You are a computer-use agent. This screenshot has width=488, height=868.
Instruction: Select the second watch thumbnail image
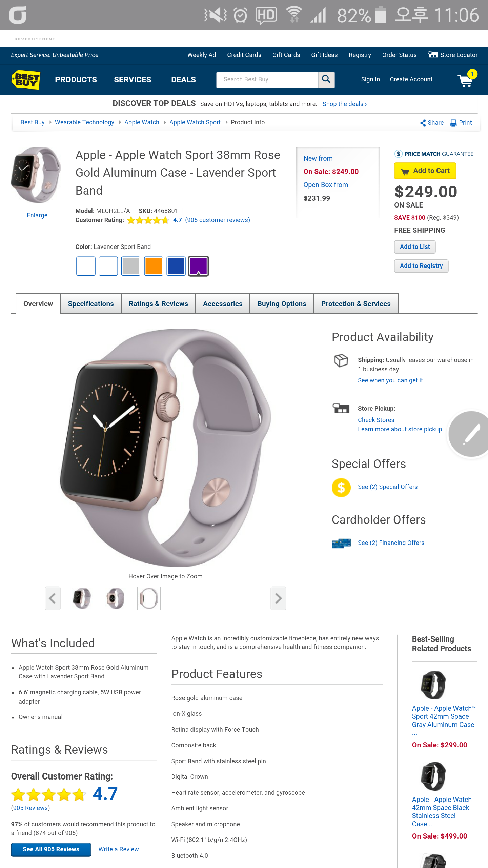(116, 598)
